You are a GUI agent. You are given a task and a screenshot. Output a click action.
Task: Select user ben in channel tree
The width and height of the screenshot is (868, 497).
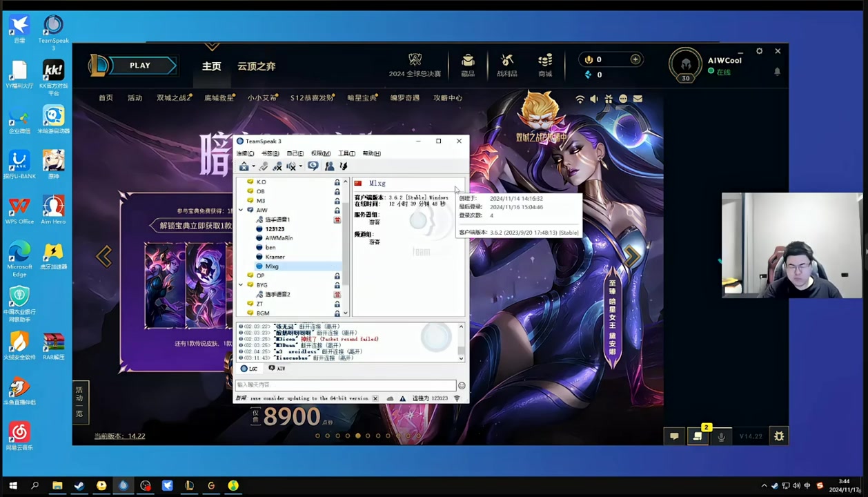[270, 247]
